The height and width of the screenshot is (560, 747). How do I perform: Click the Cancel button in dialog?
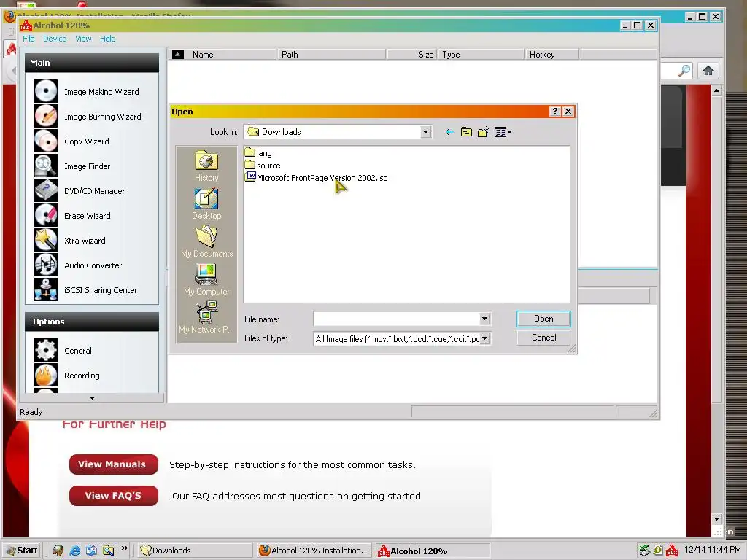pos(543,338)
